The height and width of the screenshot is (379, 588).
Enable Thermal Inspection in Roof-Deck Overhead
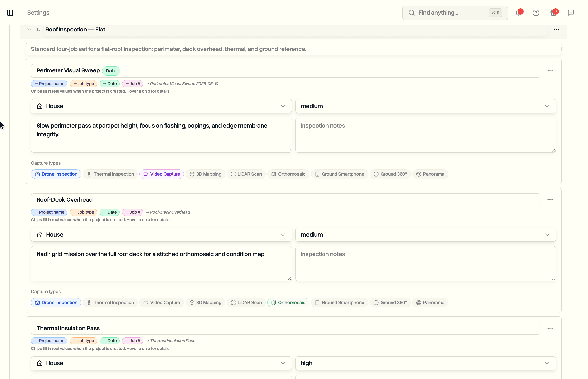(110, 302)
